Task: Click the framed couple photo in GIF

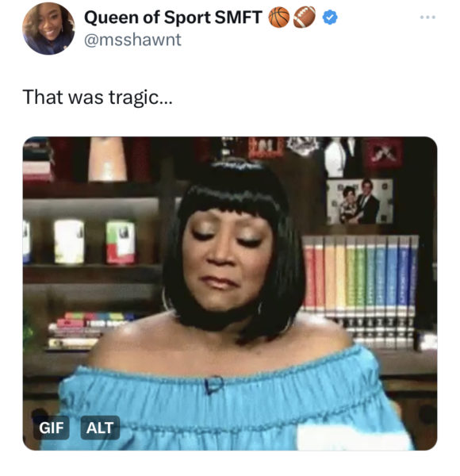Action: pyautogui.click(x=359, y=202)
